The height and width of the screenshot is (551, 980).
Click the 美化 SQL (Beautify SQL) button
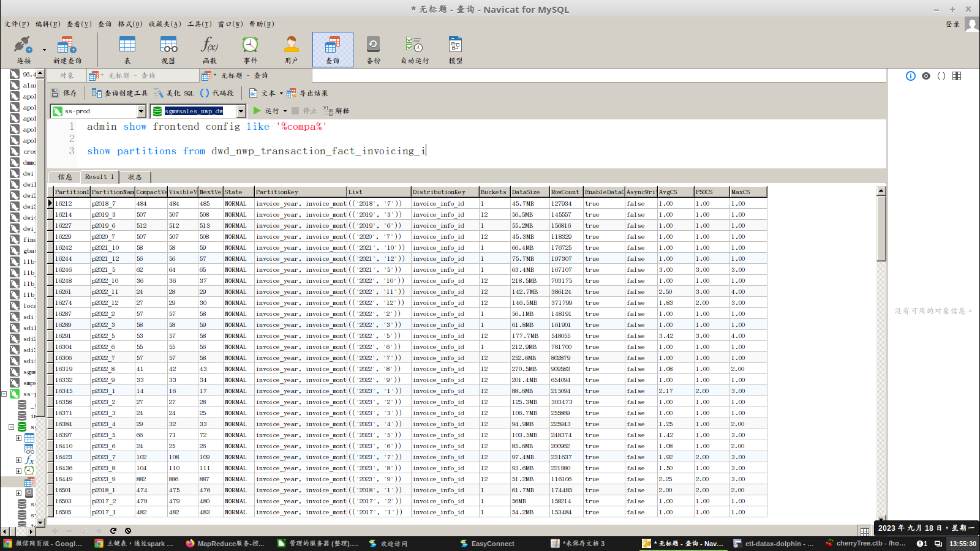pos(175,93)
